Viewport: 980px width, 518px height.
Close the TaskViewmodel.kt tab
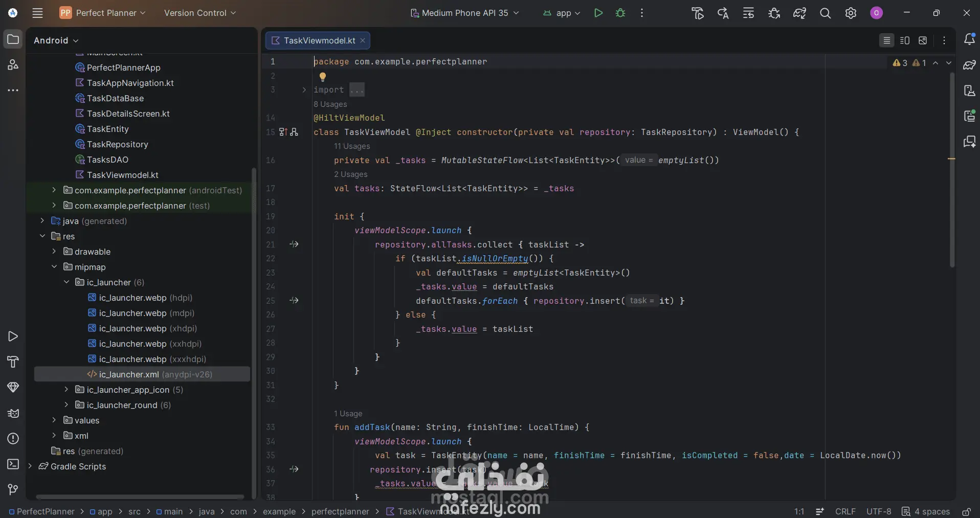coord(363,40)
